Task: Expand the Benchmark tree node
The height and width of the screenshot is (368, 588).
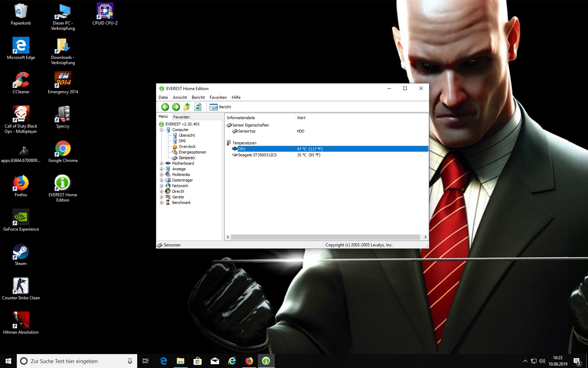Action: 162,203
